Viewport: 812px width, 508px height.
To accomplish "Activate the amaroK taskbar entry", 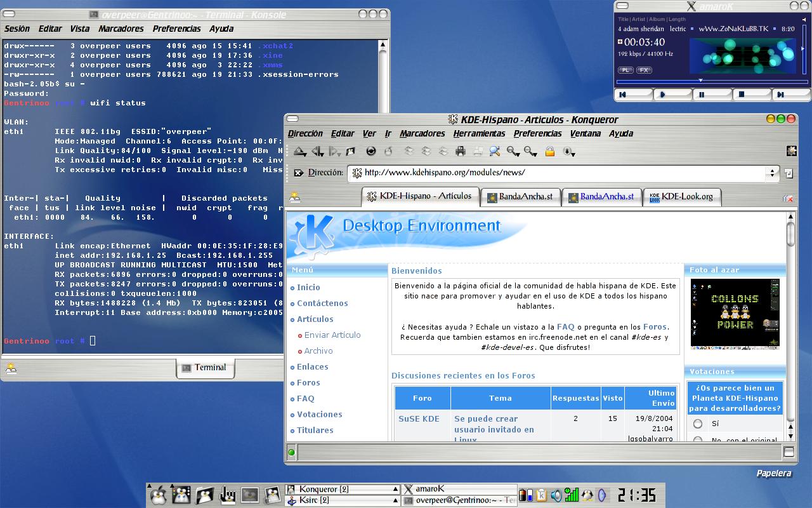I will click(x=459, y=489).
